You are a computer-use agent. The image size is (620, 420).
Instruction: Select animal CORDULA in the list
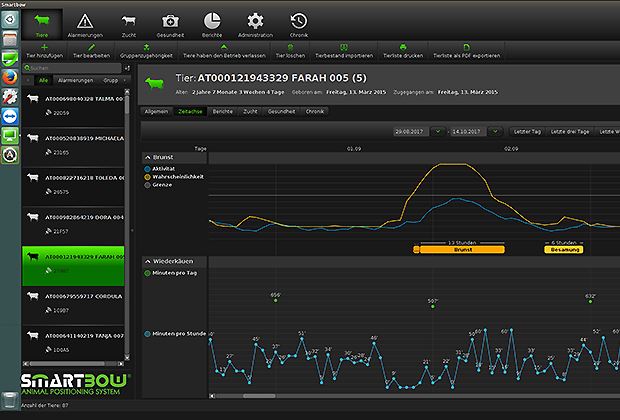74,304
